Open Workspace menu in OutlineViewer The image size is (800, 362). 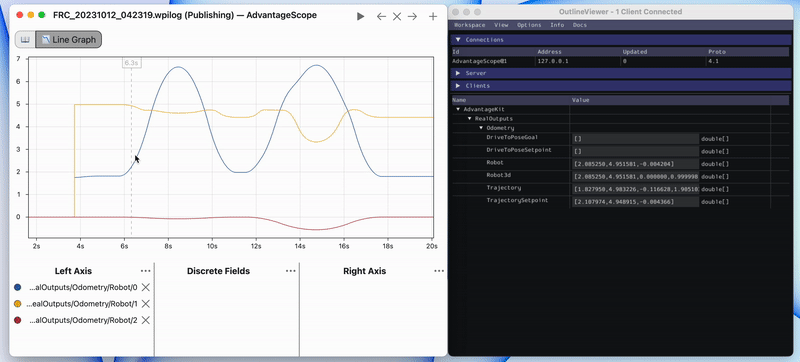(x=470, y=25)
